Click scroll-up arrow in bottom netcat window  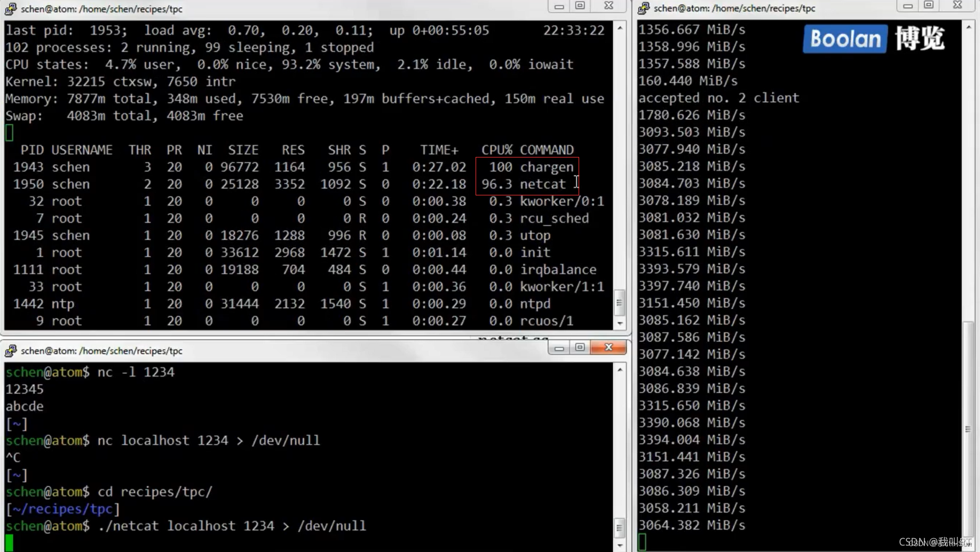[620, 369]
